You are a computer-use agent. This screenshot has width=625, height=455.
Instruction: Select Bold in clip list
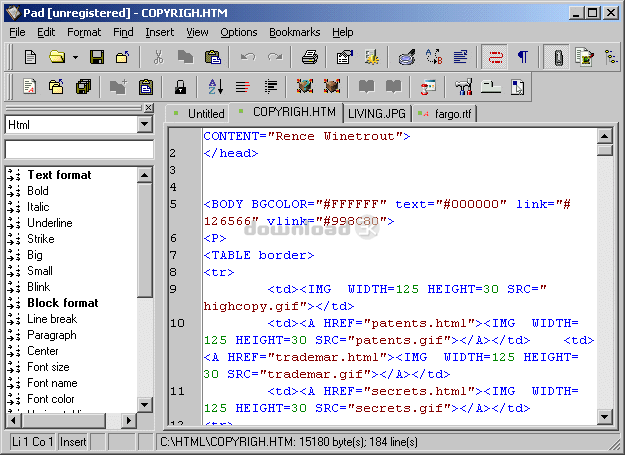tap(38, 191)
